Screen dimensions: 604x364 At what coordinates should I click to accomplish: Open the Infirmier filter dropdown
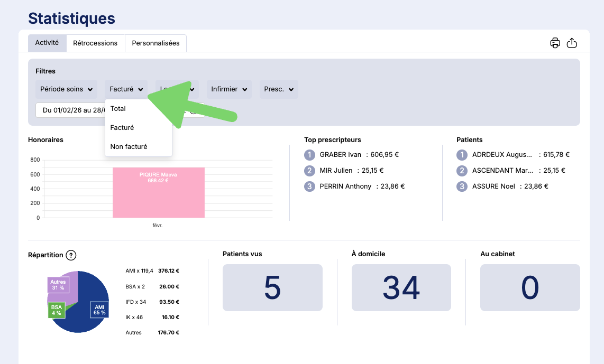coord(229,89)
